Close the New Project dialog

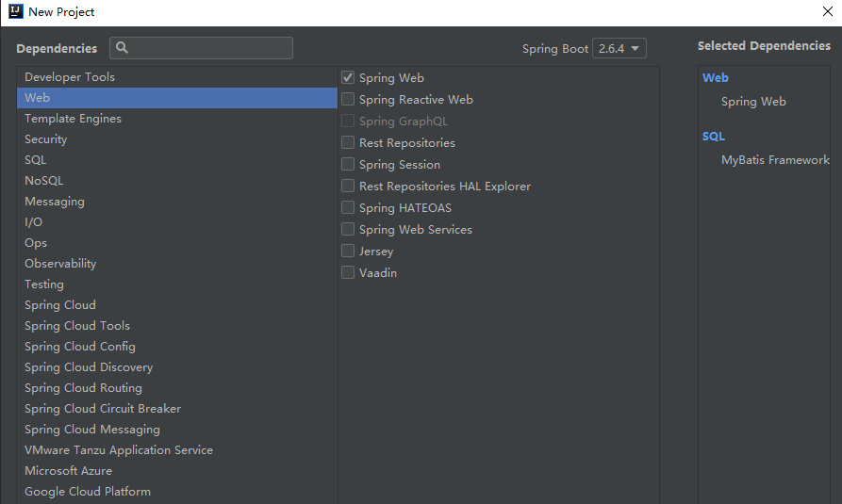(x=828, y=11)
